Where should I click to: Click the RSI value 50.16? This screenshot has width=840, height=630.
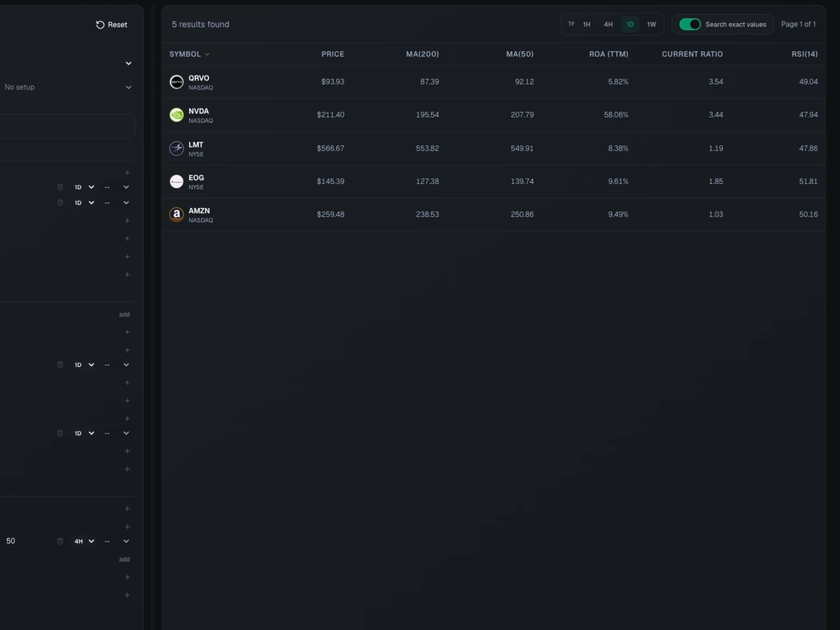coord(808,214)
